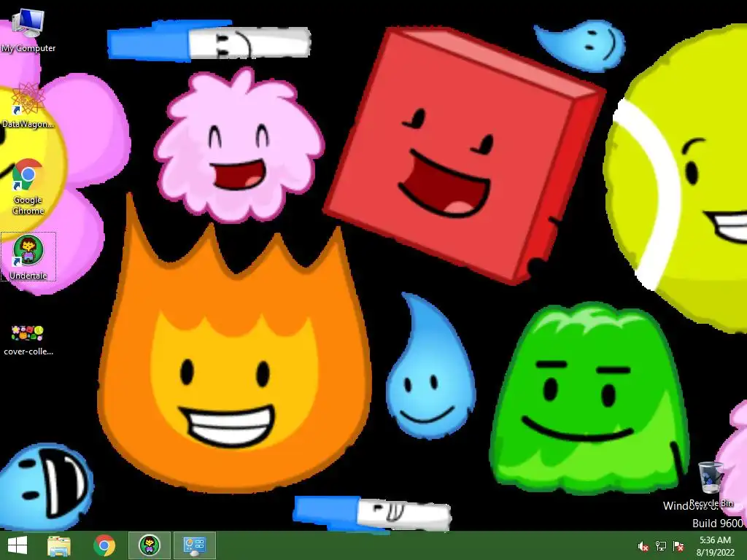Open the Action Center flag icon
Screen dimensions: 747x560
678,546
